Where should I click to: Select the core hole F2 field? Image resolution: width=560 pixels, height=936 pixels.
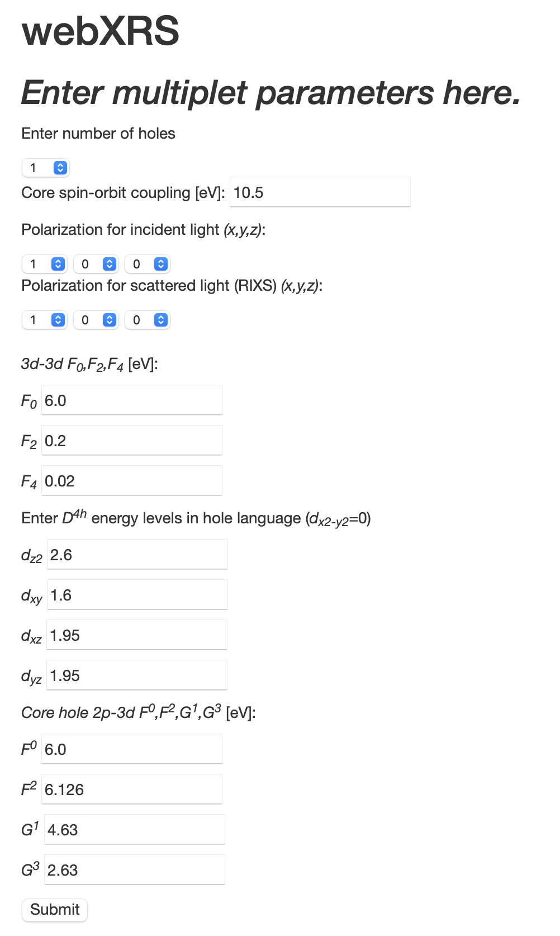(x=132, y=790)
